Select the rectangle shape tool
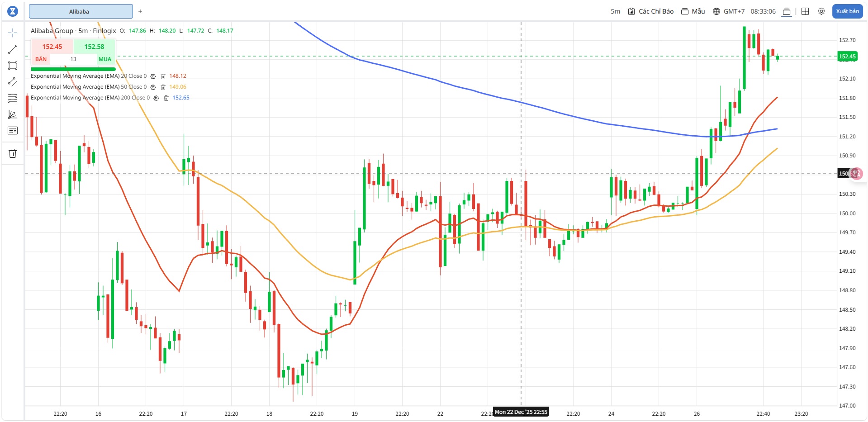This screenshot has height=422, width=868. point(13,66)
